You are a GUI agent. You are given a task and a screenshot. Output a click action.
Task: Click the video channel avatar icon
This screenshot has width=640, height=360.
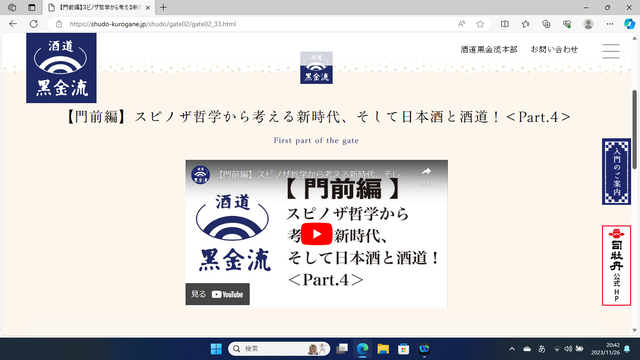[x=200, y=175]
